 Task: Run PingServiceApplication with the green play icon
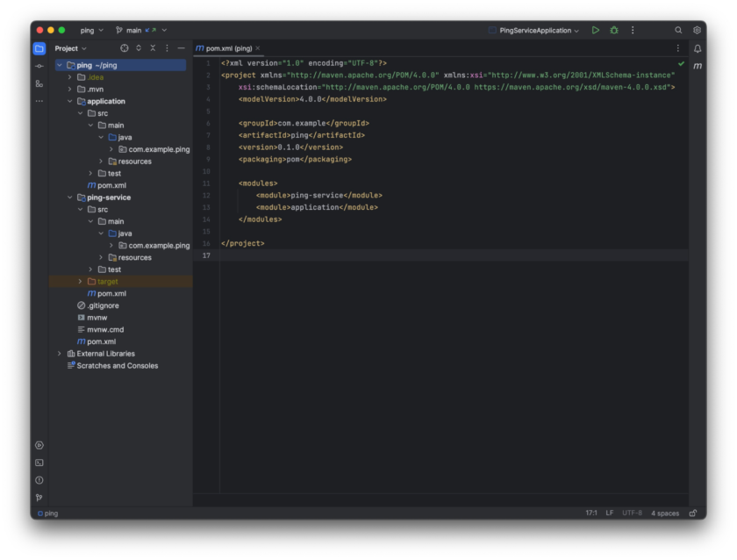pos(596,30)
